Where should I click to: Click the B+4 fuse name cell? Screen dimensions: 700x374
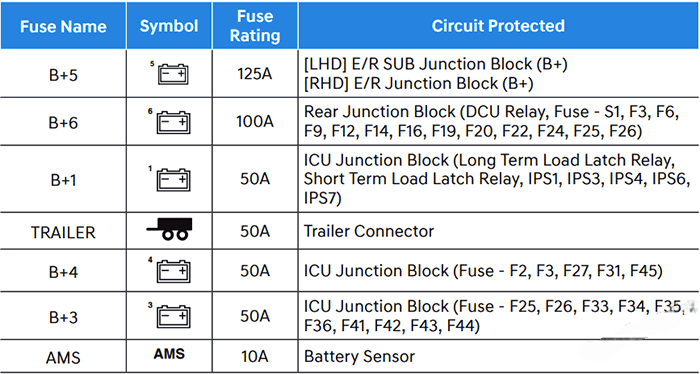63,271
